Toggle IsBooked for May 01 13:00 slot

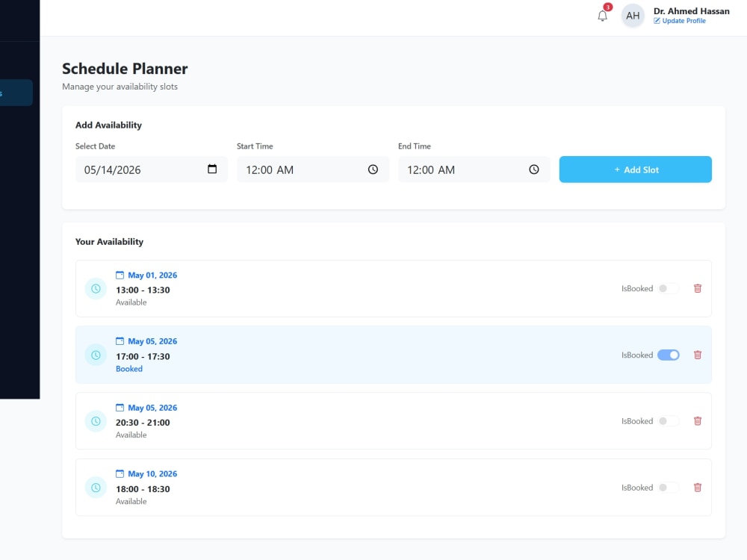tap(669, 288)
